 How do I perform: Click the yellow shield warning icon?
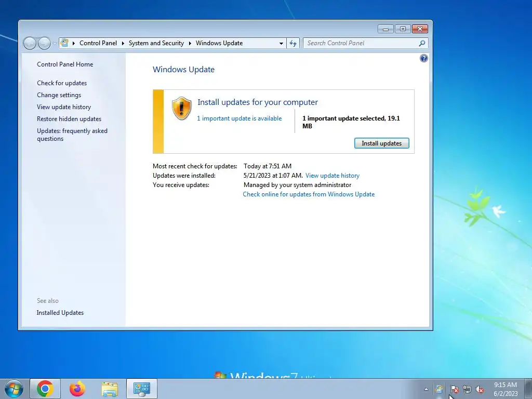[181, 108]
